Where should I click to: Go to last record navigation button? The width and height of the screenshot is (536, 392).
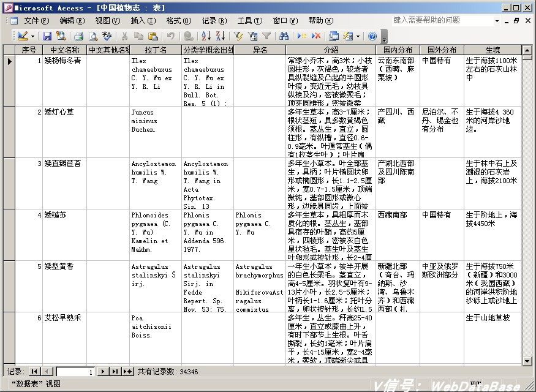[x=115, y=372]
